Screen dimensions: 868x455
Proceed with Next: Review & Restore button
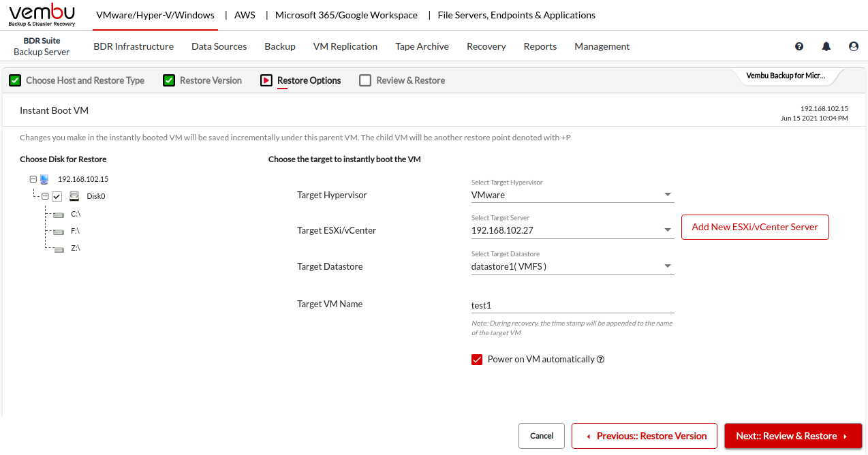pos(793,436)
